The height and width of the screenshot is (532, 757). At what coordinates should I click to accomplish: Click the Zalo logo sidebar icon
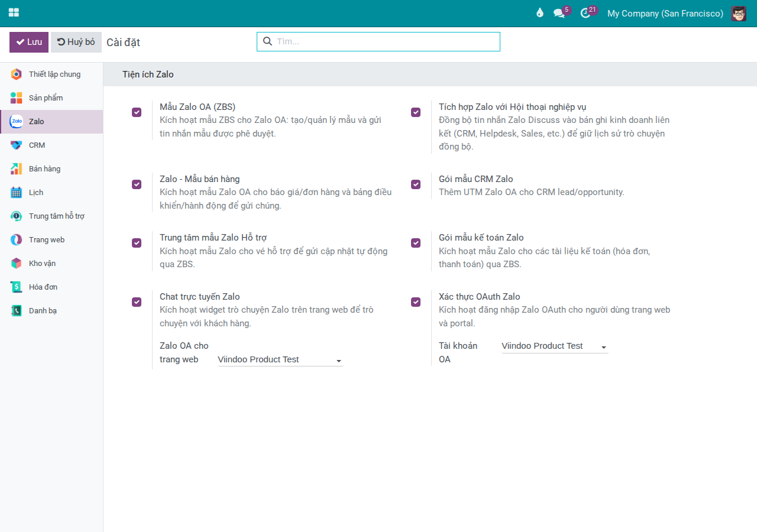pyautogui.click(x=16, y=122)
